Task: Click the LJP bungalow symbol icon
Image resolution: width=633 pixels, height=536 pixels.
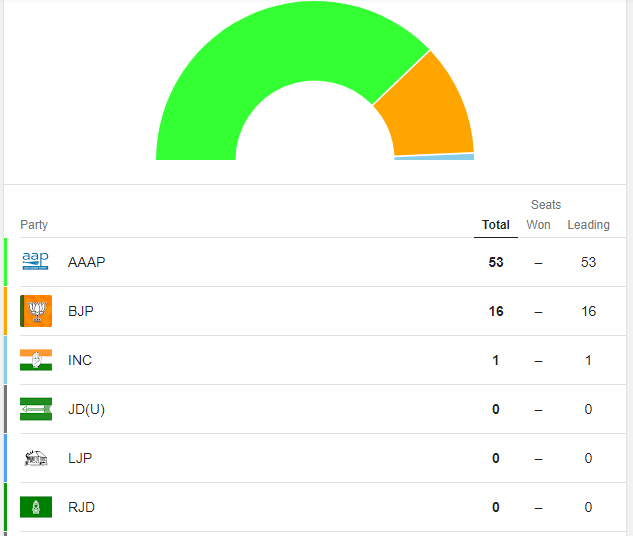Action: 35,458
